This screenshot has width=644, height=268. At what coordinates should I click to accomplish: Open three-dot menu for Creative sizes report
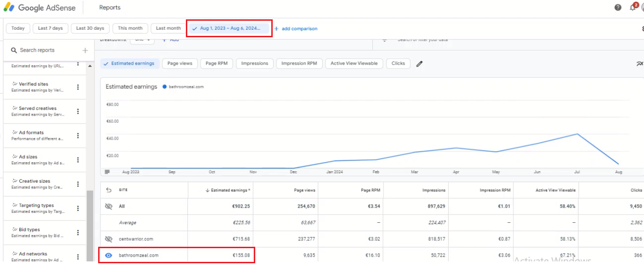(x=78, y=184)
